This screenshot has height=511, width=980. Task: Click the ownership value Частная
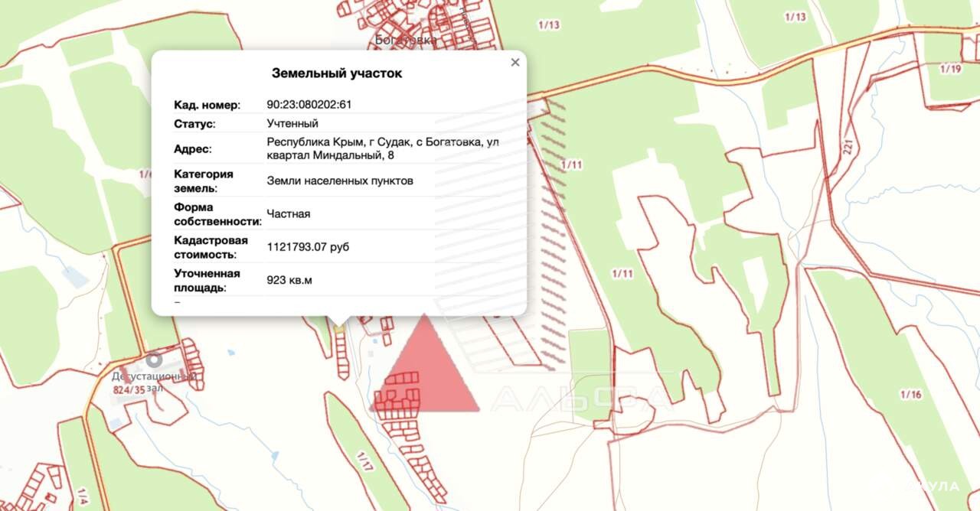[289, 214]
